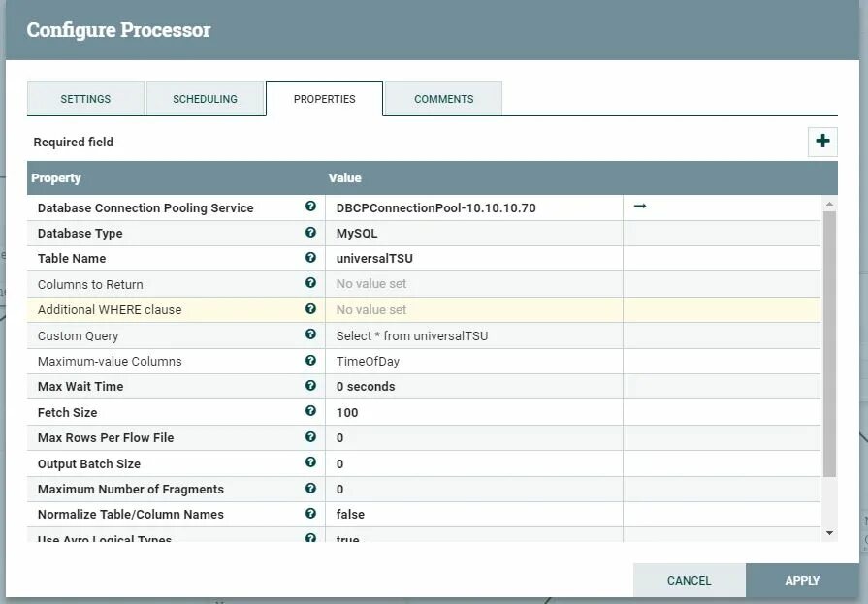This screenshot has width=868, height=604.
Task: Set a value for Columns to Return
Action: (474, 284)
